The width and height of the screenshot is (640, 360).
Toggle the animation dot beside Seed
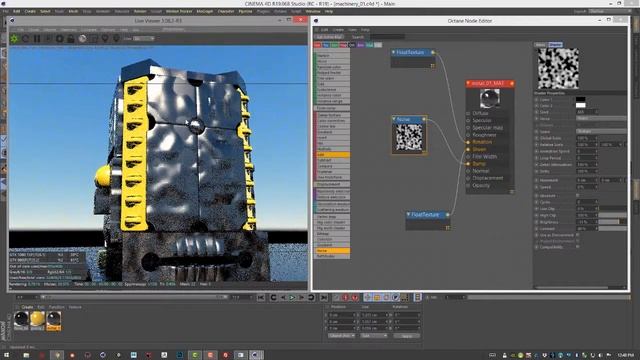(x=537, y=112)
